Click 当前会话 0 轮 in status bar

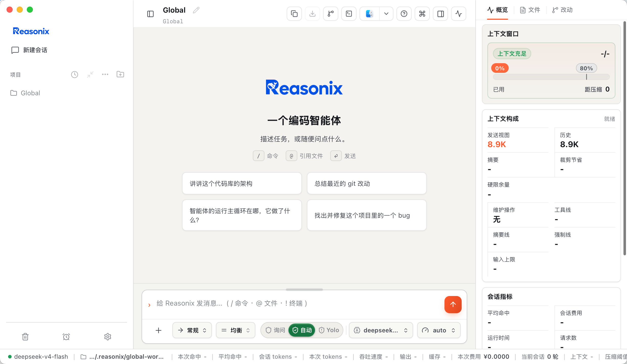(540, 357)
